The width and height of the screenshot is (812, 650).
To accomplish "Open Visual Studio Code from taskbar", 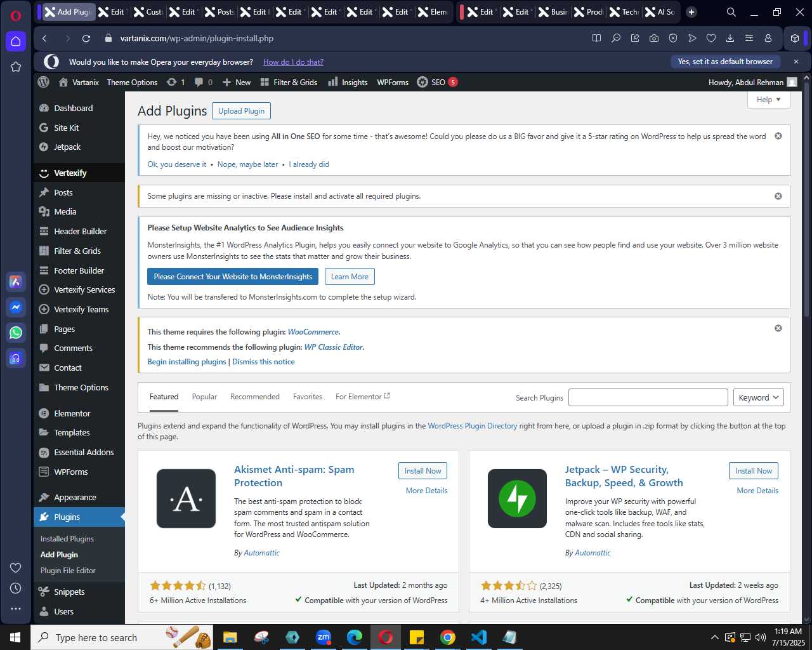I will (x=479, y=637).
